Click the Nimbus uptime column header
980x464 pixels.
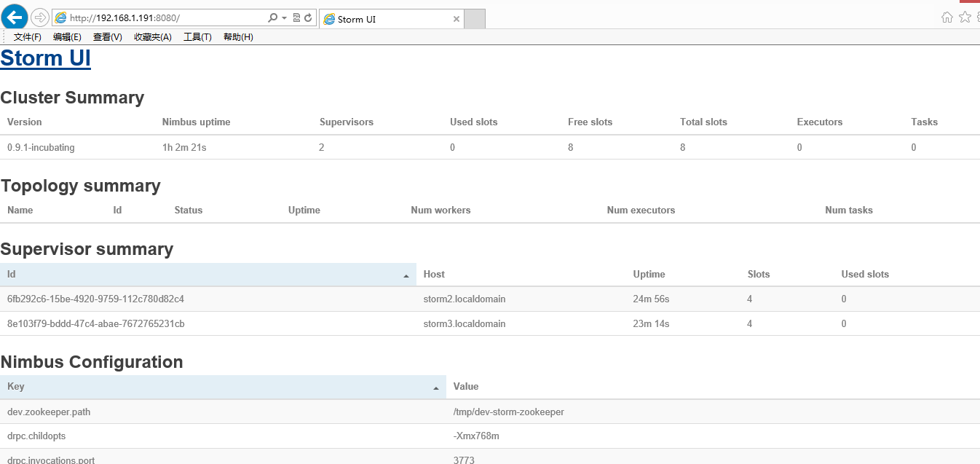(x=196, y=122)
